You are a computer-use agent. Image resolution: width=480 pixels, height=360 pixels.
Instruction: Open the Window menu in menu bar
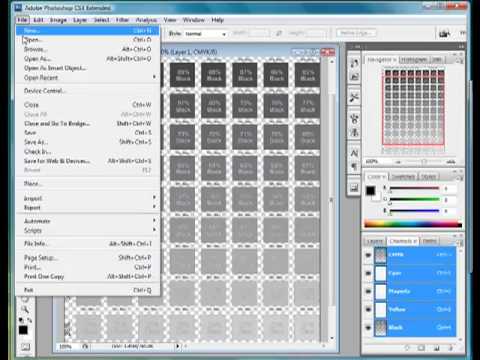click(194, 20)
